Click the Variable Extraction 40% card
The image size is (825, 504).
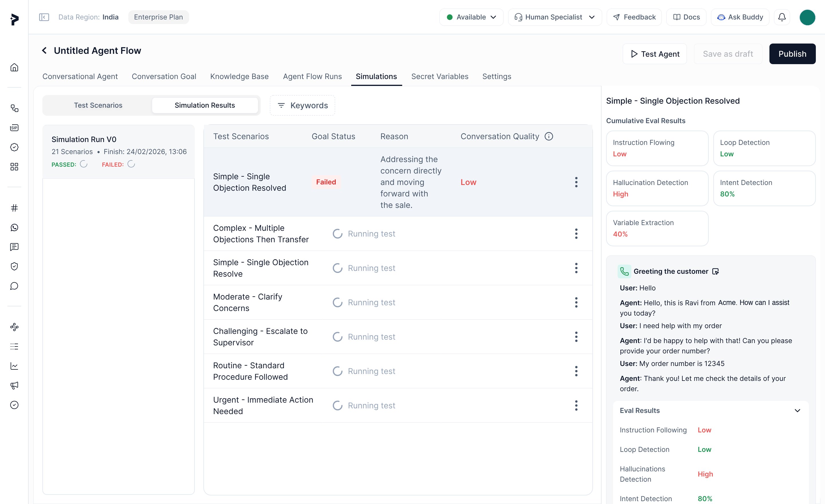(x=657, y=229)
